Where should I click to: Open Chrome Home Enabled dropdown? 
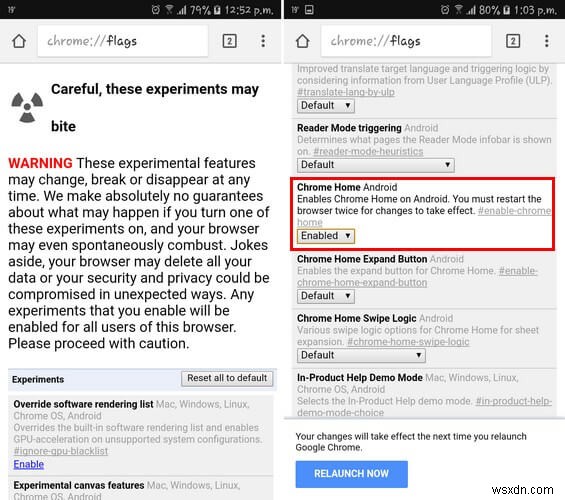[x=326, y=236]
